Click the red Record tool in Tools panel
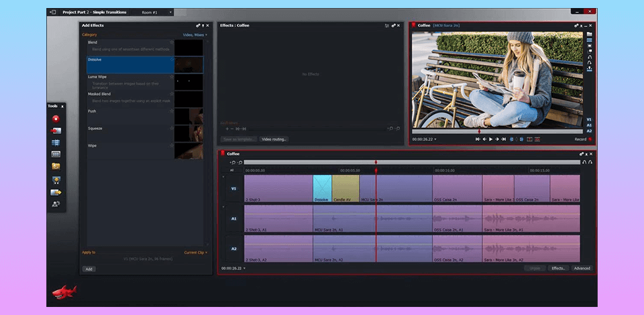This screenshot has height=315, width=644. coord(56,118)
